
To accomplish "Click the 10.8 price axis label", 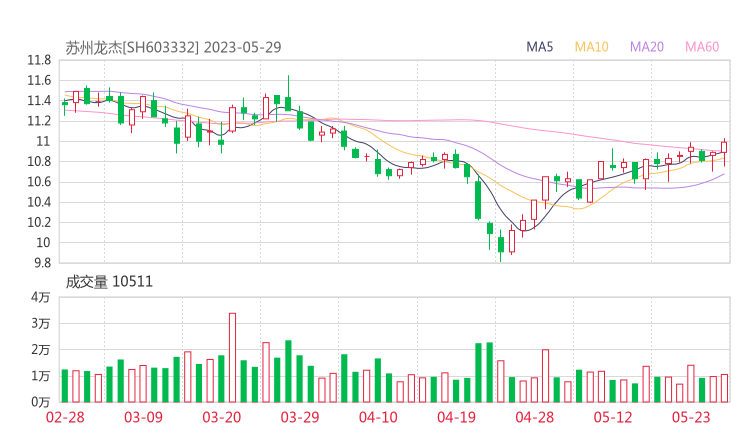I will [39, 162].
